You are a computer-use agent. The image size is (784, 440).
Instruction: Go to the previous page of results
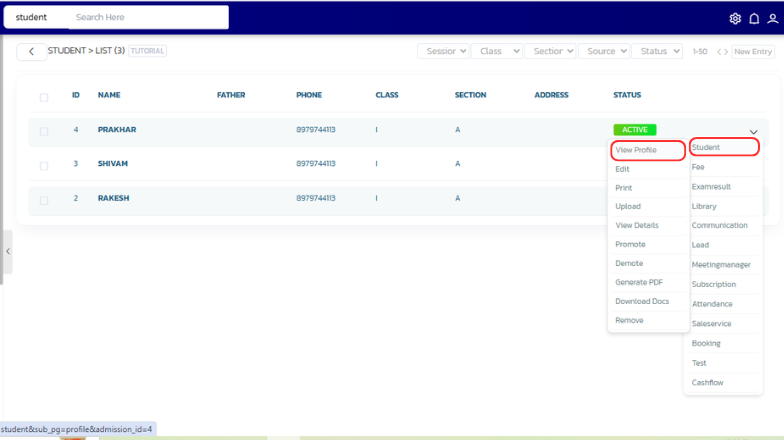[719, 52]
